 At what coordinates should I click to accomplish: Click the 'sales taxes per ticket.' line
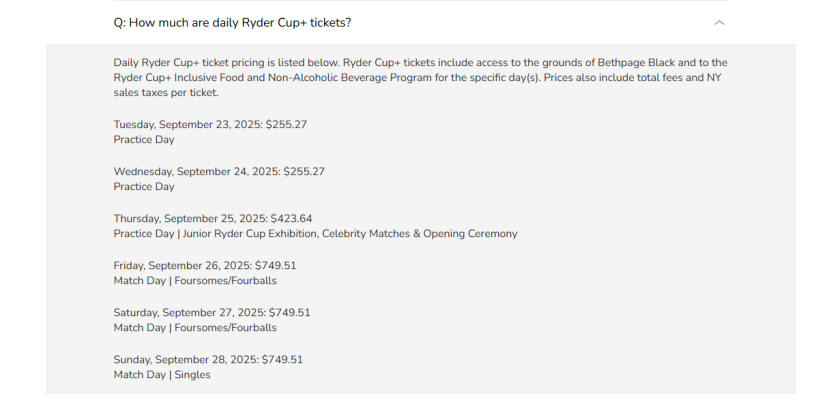pyautogui.click(x=166, y=92)
